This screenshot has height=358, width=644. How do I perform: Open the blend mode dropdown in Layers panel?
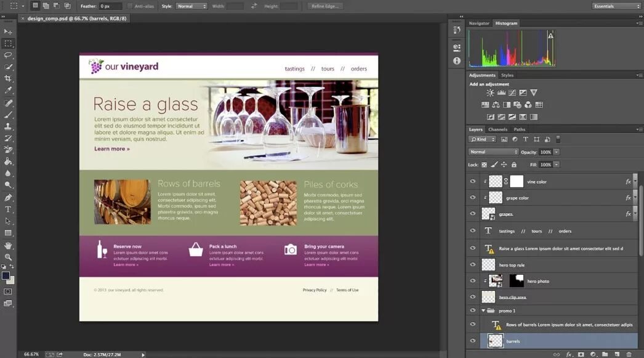[493, 152]
